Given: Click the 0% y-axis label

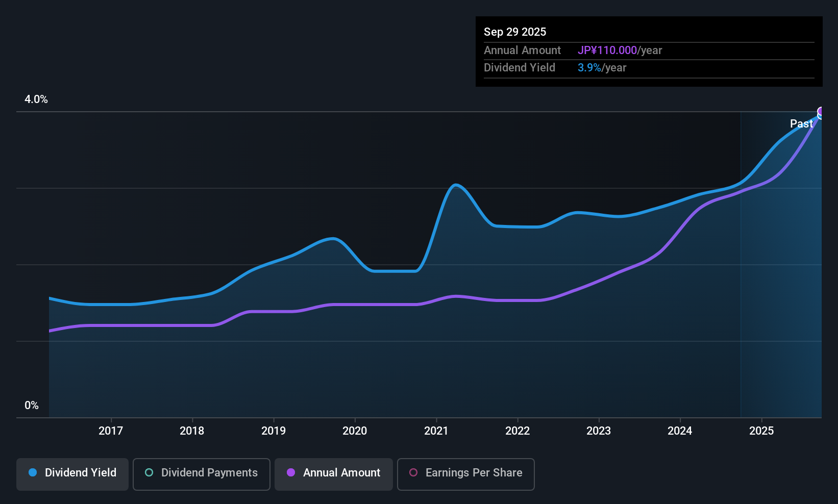Looking at the screenshot, I should (x=32, y=406).
